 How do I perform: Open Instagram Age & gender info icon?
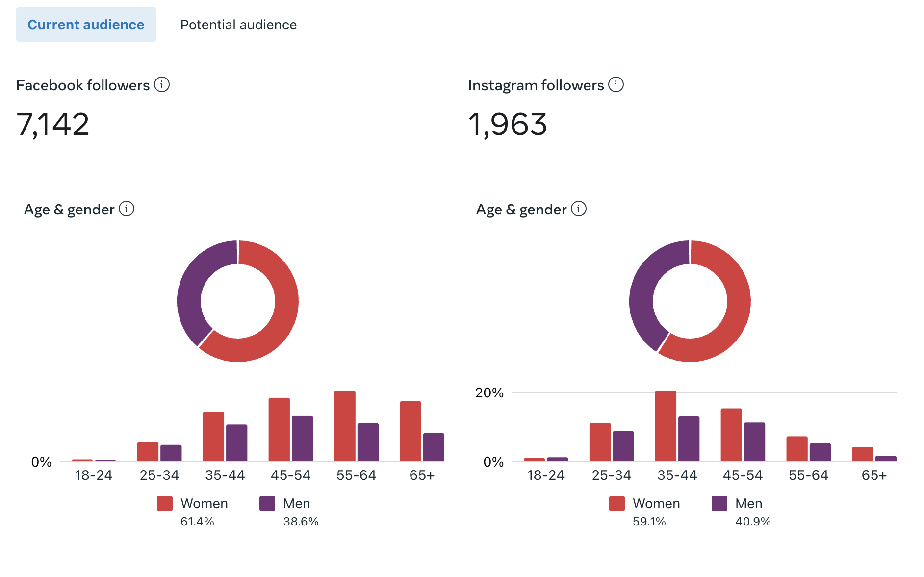[x=579, y=209]
